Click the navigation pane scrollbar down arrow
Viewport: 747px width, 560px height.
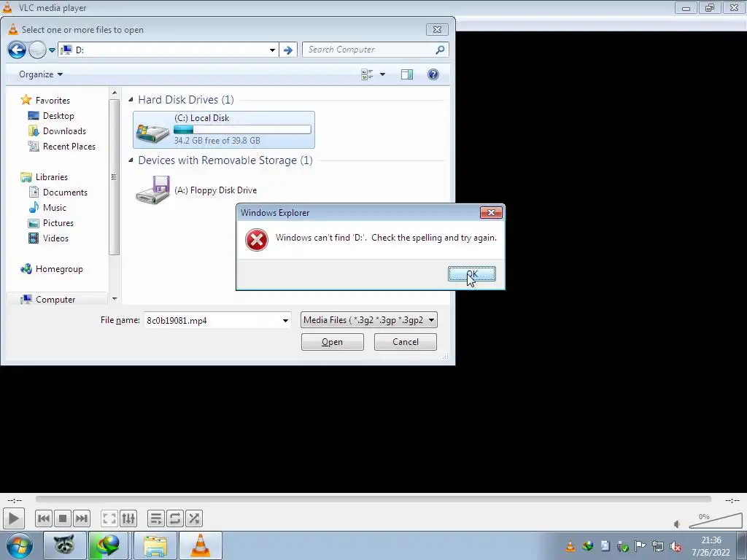[x=115, y=298]
